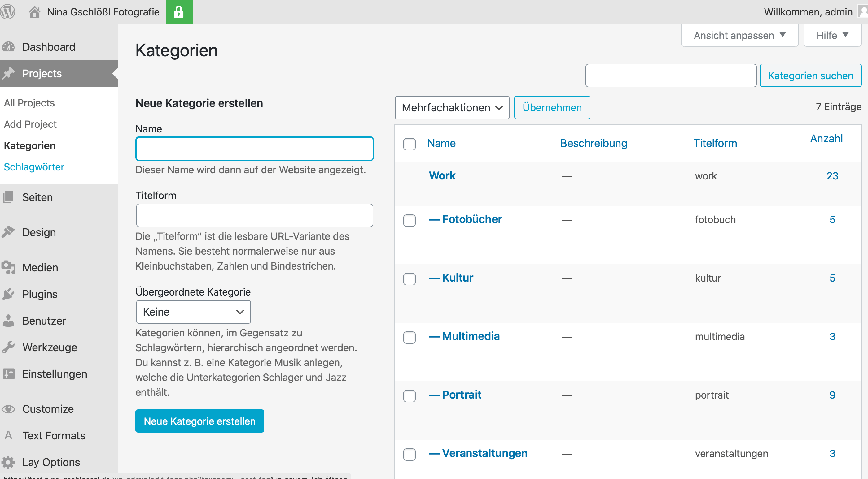The width and height of the screenshot is (868, 479).
Task: Expand the Übergeordnete Kategorie dropdown
Action: click(x=193, y=312)
